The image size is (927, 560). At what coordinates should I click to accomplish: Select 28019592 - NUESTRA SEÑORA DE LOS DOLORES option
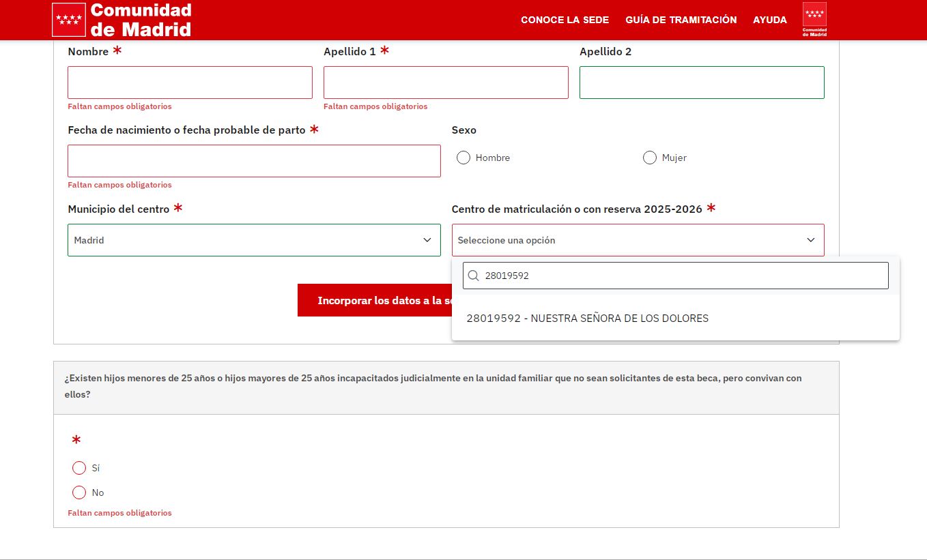587,318
